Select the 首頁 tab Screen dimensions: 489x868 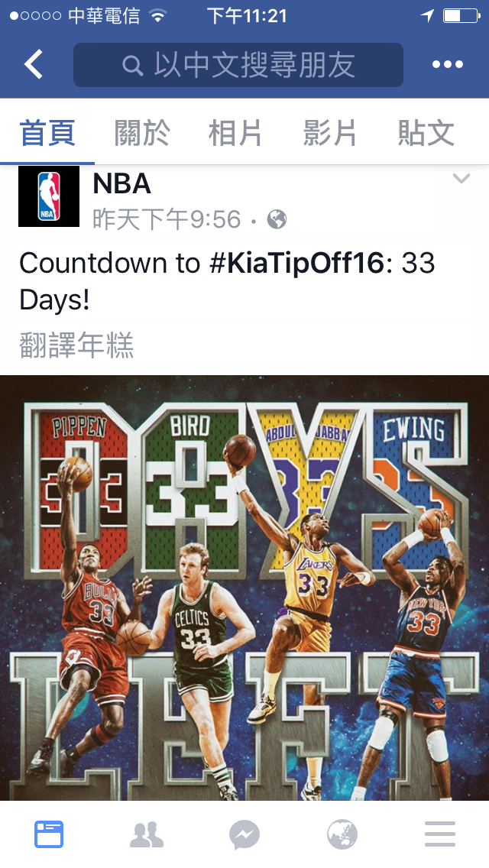pos(47,134)
